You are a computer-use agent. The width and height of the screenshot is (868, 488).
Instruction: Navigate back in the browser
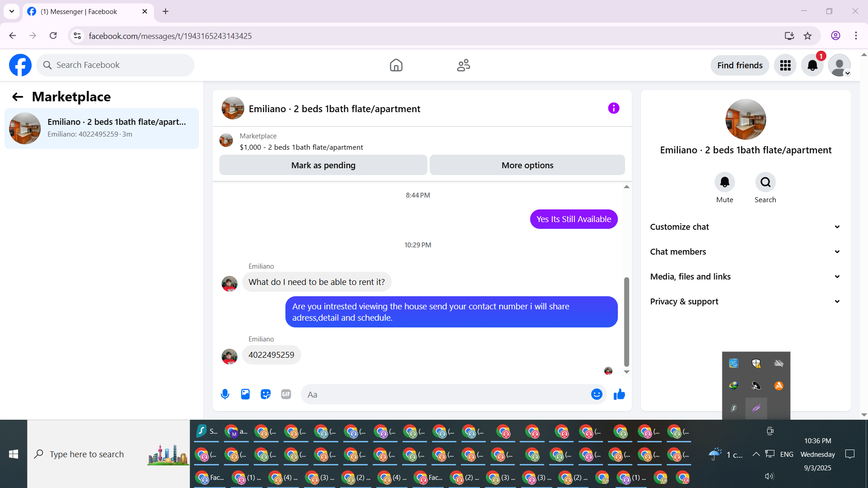(13, 36)
